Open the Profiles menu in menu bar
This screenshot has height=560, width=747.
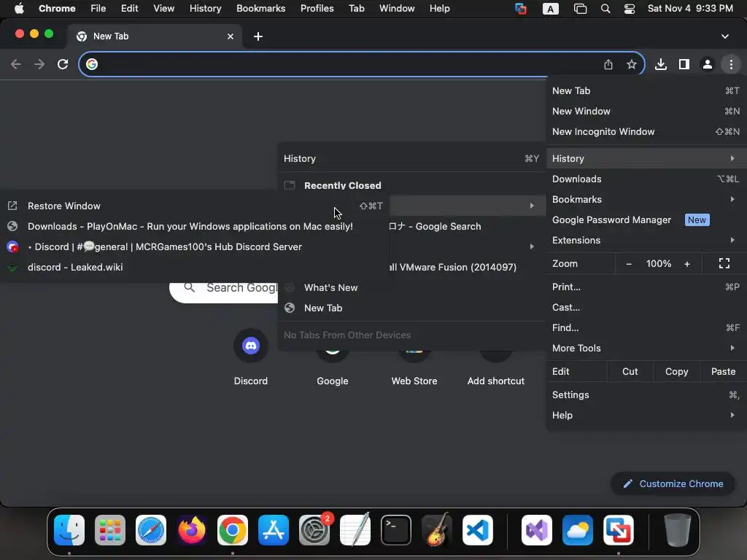[x=317, y=9]
